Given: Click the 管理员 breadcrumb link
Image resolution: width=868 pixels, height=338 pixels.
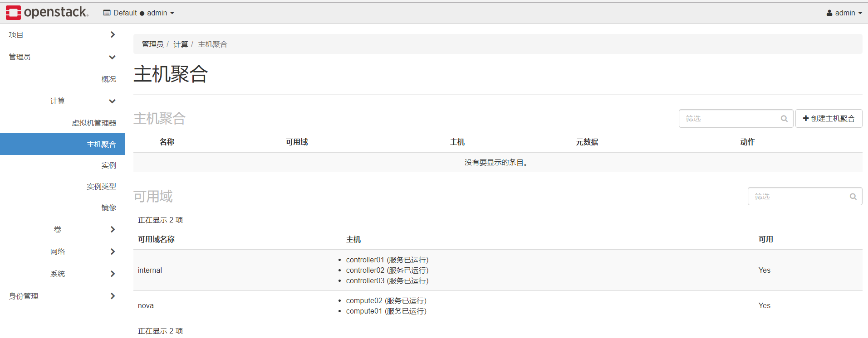Looking at the screenshot, I should pos(152,44).
